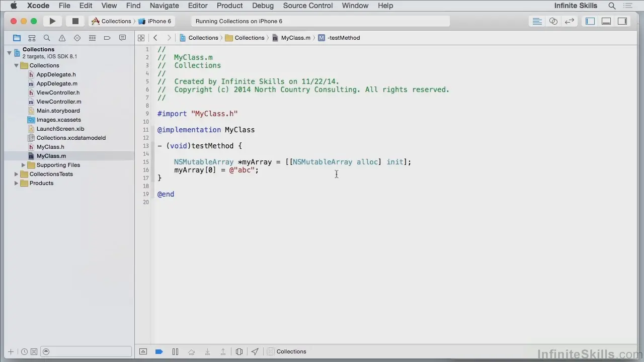Toggle the Debug area visibility
Viewport: 644px width, 362px height.
(606, 21)
